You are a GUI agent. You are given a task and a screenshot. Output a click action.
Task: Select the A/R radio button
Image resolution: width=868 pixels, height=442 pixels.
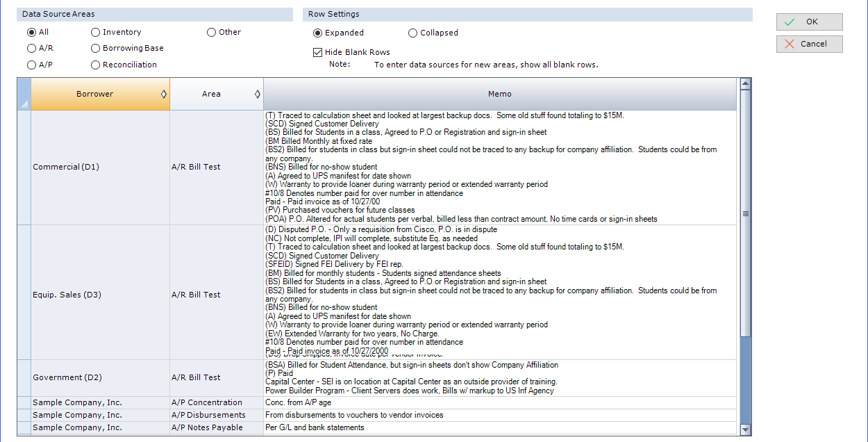32,49
